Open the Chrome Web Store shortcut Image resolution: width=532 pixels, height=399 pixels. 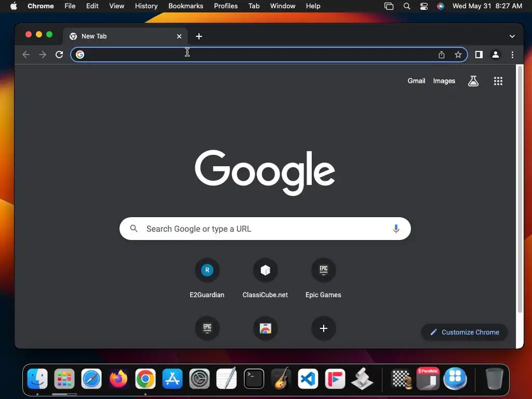265,328
